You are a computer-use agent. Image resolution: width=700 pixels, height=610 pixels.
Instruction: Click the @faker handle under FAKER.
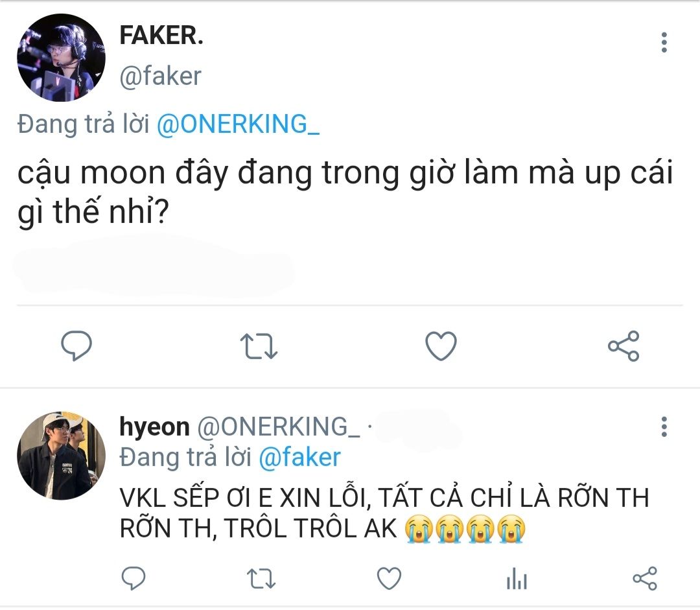(x=160, y=76)
